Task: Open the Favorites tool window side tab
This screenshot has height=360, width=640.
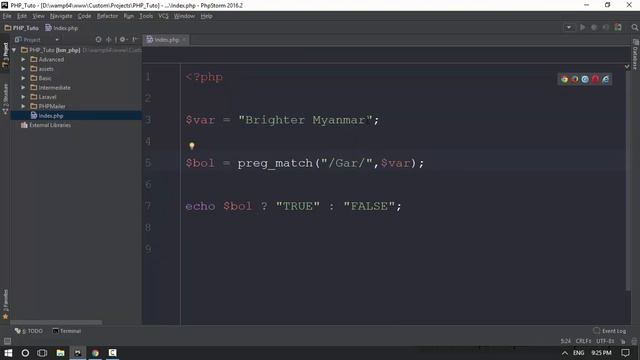Action: (5, 304)
